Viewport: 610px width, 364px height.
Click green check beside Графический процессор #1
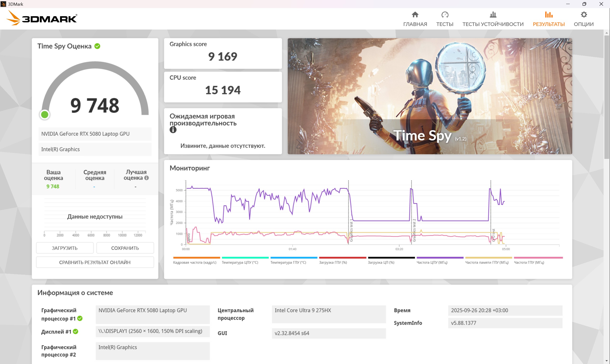coord(80,318)
